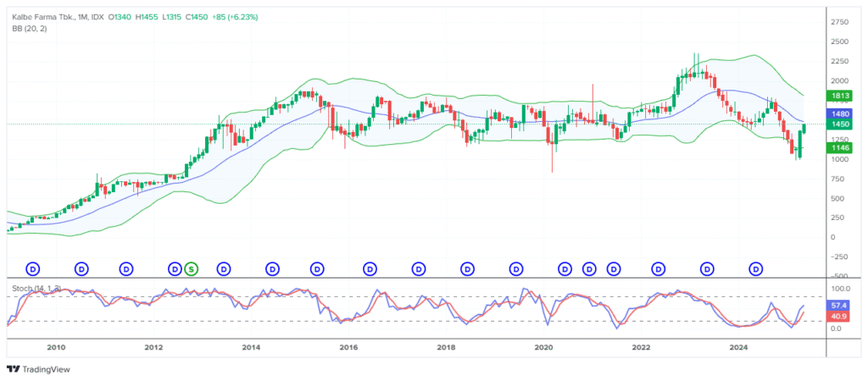The image size is (868, 381).
Task: Open the dividend marker directly left of the S marker
Action: 175,268
